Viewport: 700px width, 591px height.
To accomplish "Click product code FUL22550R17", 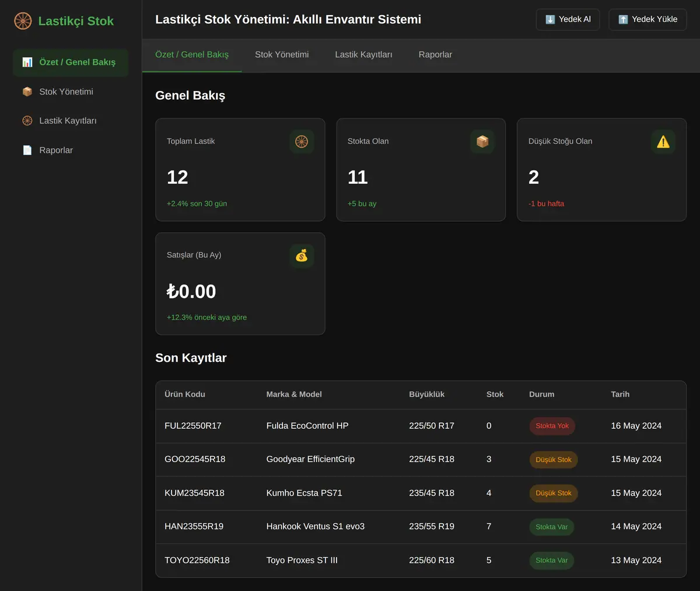I will point(193,426).
